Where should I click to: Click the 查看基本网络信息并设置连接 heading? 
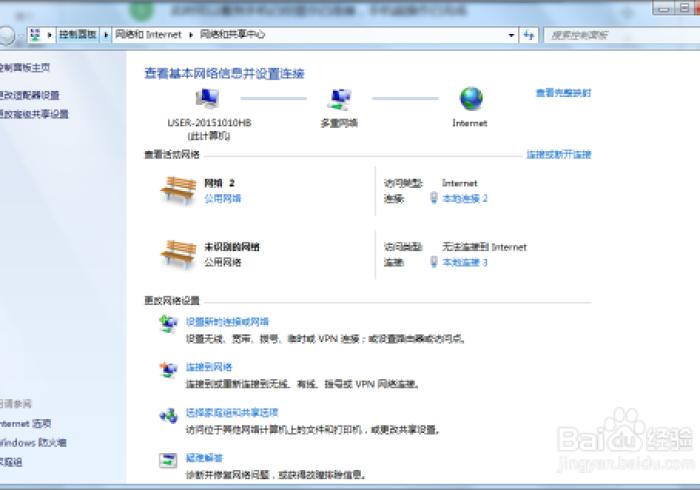click(225, 73)
